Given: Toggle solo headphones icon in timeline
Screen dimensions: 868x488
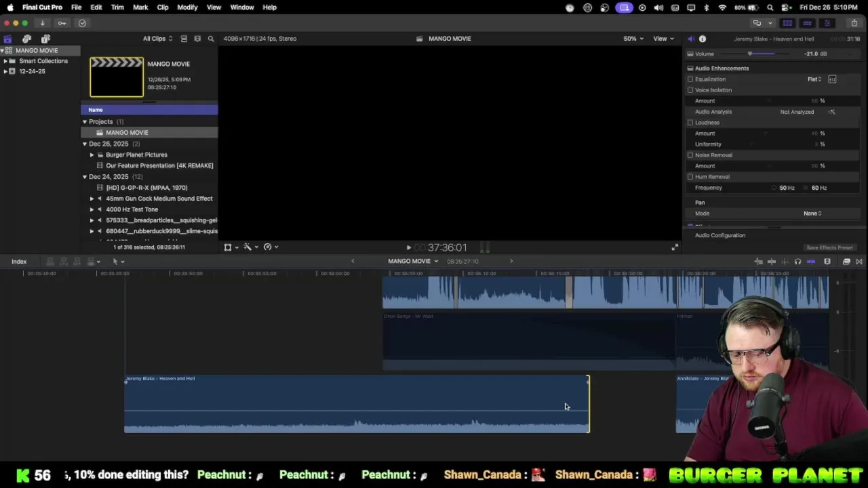Looking at the screenshot, I should click(x=797, y=262).
